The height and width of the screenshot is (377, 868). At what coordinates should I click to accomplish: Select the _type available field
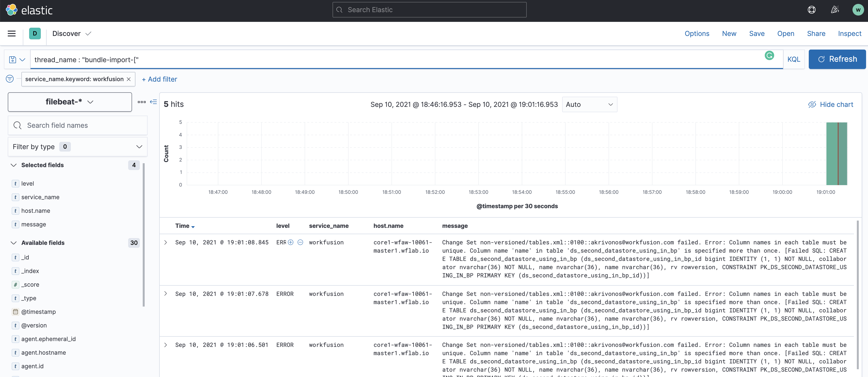[29, 298]
